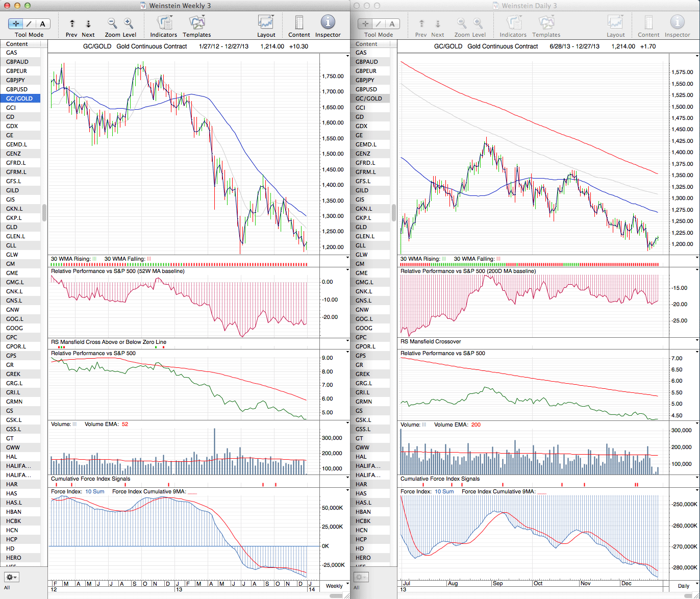Zoom in using the plus magnifier in Weekly window
The height and width of the screenshot is (599, 700).
[129, 23]
